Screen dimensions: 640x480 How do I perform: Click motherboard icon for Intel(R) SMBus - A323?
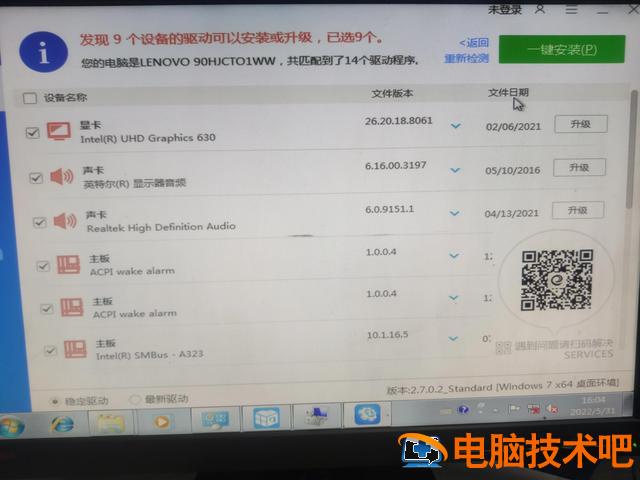(75, 349)
